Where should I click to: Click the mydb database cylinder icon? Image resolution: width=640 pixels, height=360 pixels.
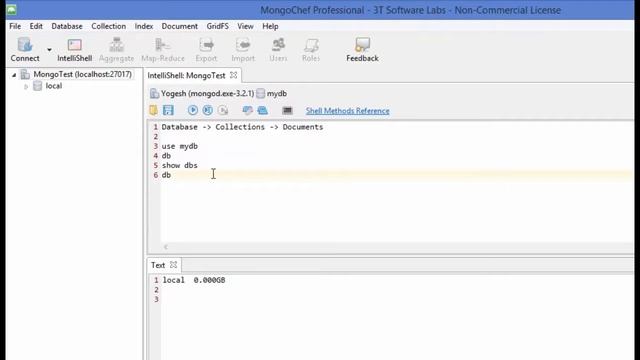point(260,93)
